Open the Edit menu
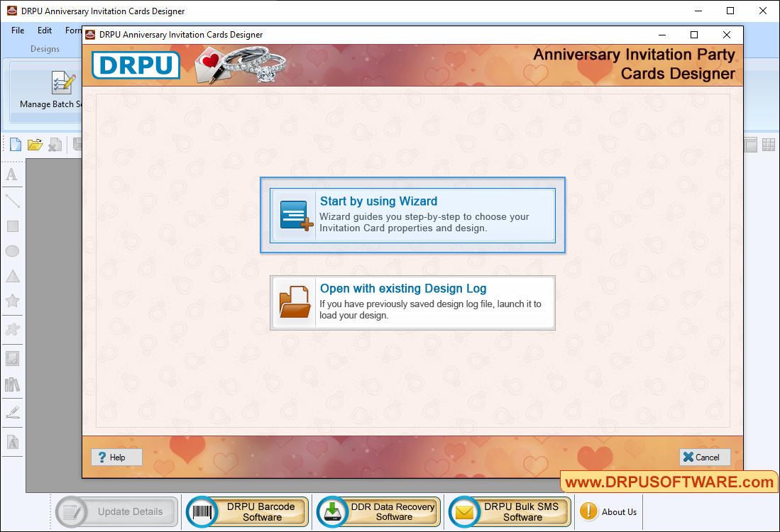 click(45, 31)
